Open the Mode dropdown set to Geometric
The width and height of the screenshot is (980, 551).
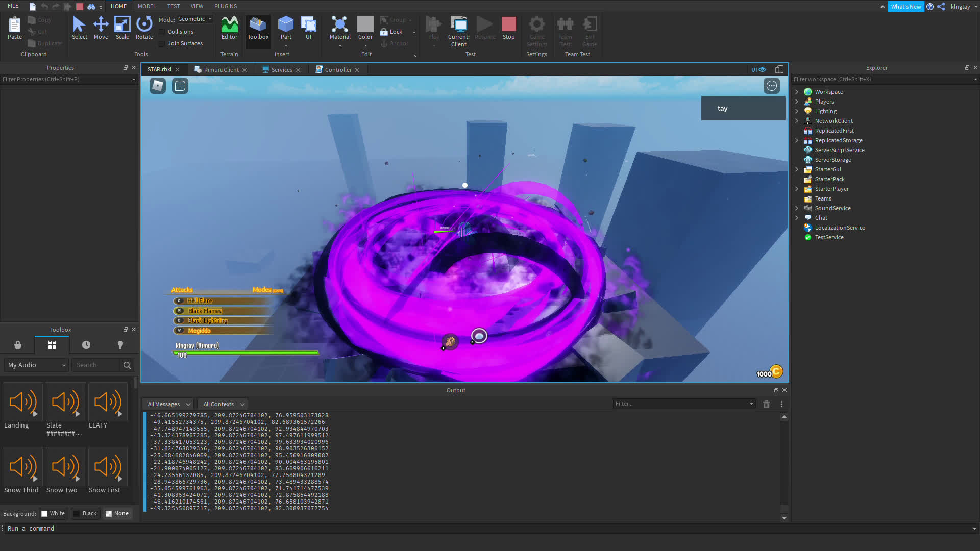(x=194, y=19)
